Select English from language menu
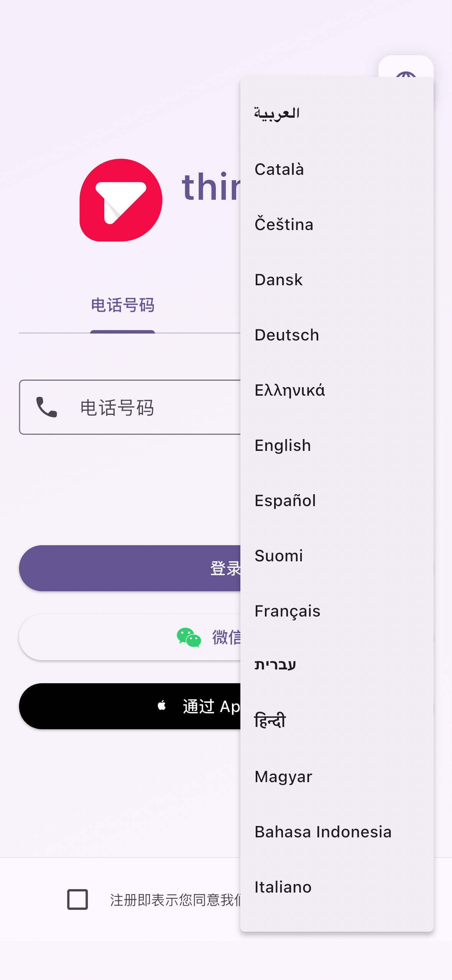The width and height of the screenshot is (452, 980). pyautogui.click(x=337, y=446)
